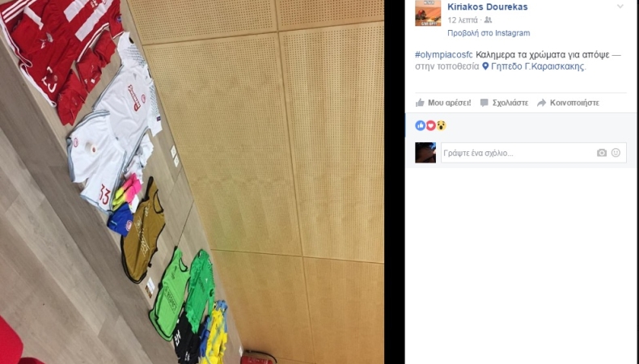Click the friends audience privacy icon

(x=488, y=20)
